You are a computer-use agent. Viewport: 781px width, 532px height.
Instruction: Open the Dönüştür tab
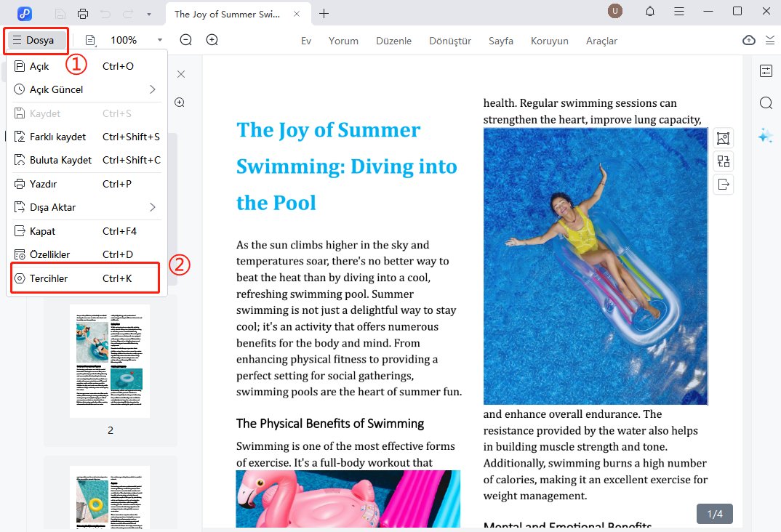coord(450,41)
